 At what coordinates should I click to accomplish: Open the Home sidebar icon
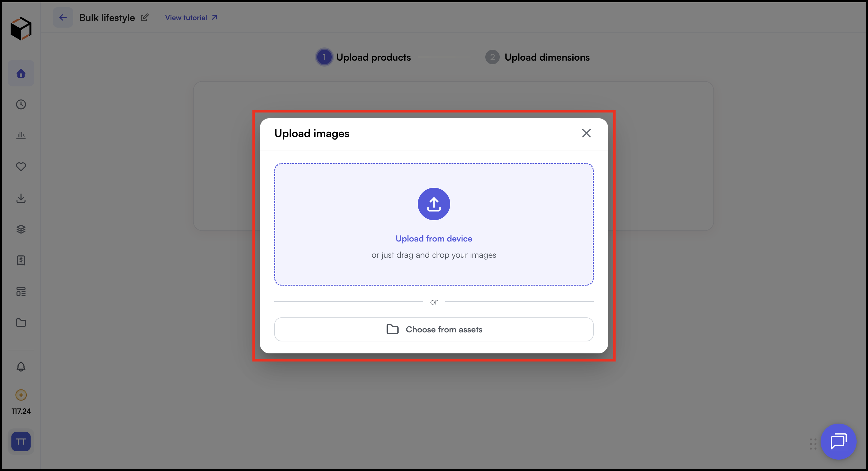coord(21,73)
